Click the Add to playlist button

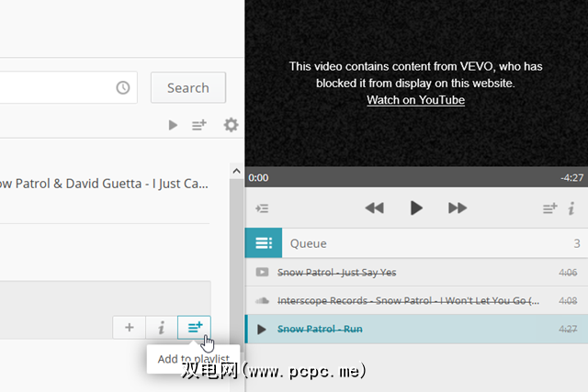tap(194, 328)
